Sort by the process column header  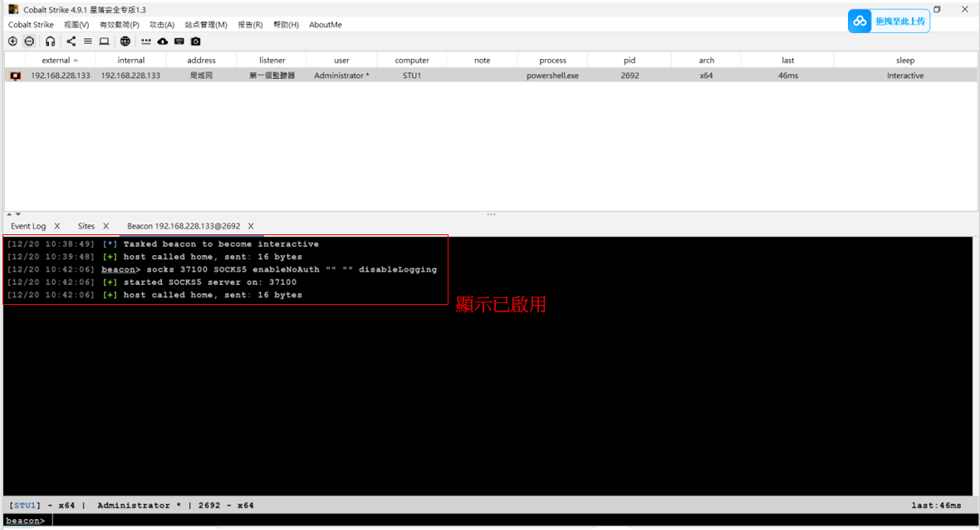(552, 60)
